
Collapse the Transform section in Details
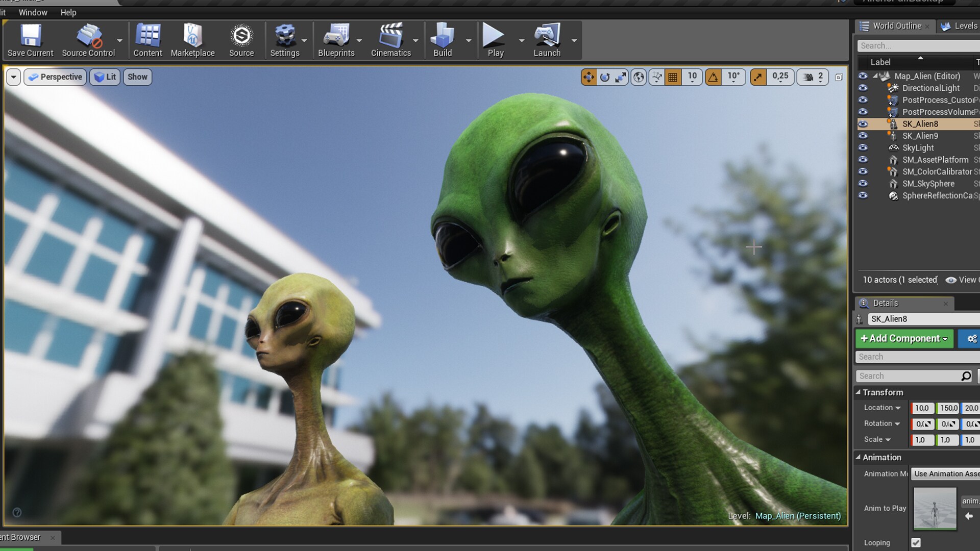click(x=860, y=392)
